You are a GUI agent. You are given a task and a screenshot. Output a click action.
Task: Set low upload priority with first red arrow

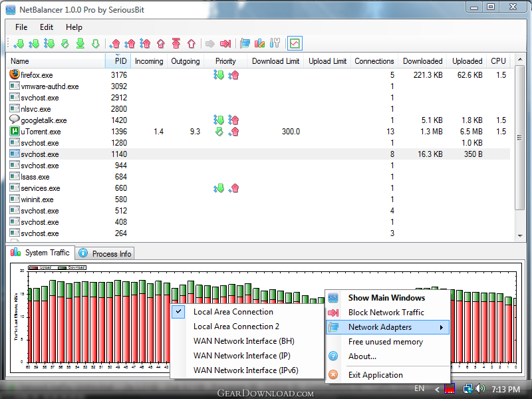click(x=115, y=43)
